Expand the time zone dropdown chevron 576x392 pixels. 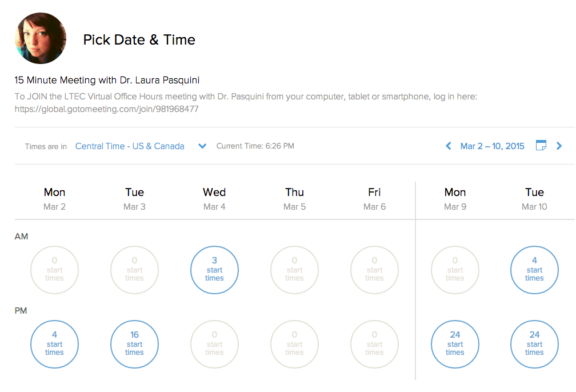point(202,146)
